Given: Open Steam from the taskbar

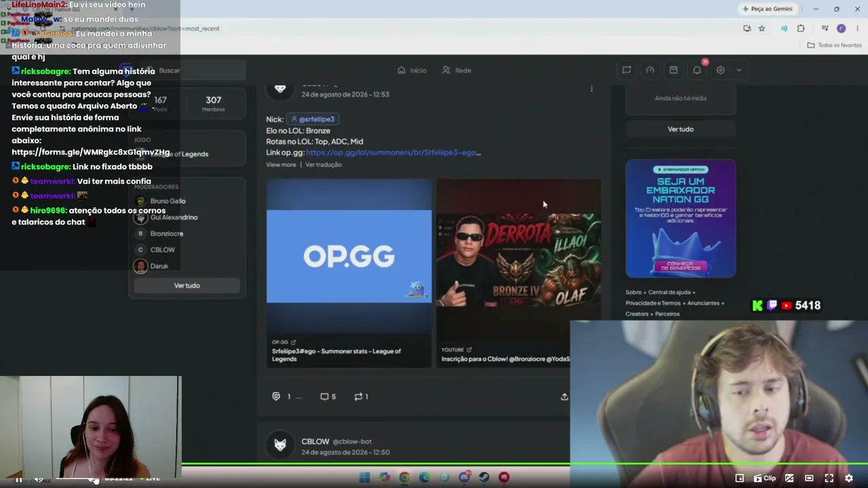Looking at the screenshot, I should point(484,478).
